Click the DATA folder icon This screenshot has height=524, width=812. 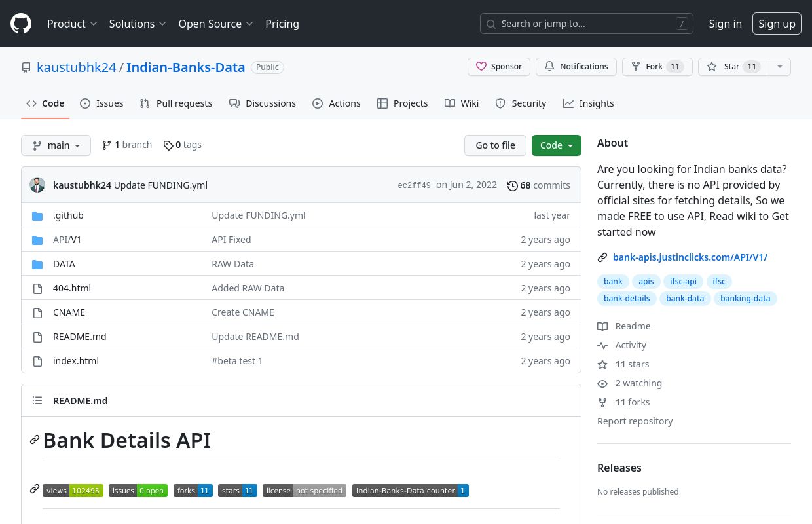coord(37,264)
